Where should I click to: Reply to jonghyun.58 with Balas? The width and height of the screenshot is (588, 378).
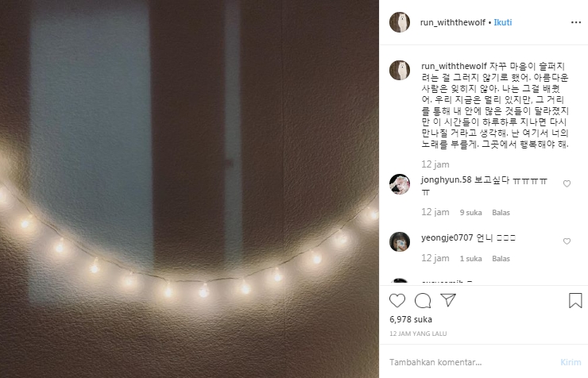[501, 212]
